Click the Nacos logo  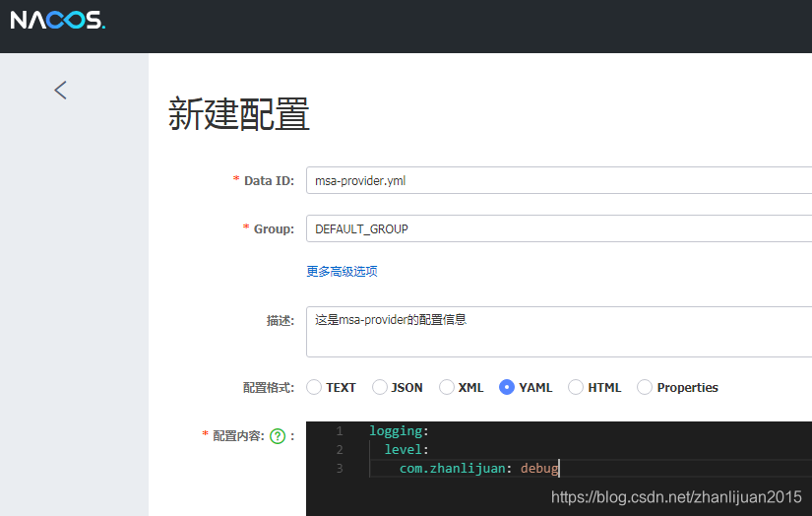pyautogui.click(x=57, y=21)
